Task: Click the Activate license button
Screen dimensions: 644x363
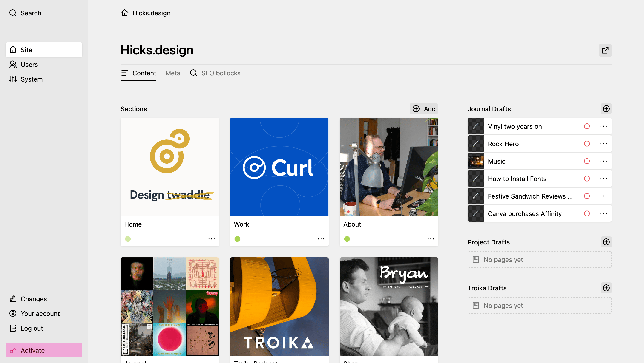Action: click(x=44, y=350)
